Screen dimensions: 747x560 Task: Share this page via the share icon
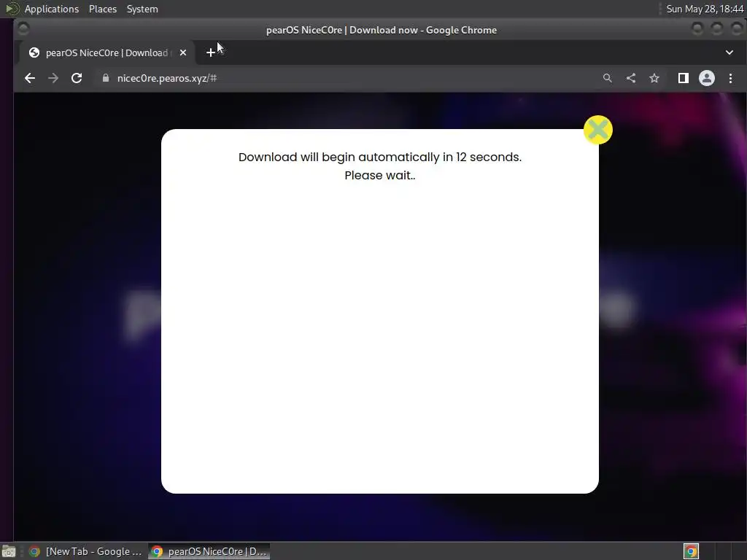pyautogui.click(x=631, y=78)
